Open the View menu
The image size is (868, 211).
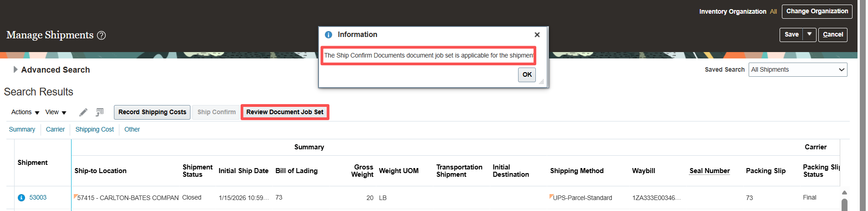[x=56, y=112]
